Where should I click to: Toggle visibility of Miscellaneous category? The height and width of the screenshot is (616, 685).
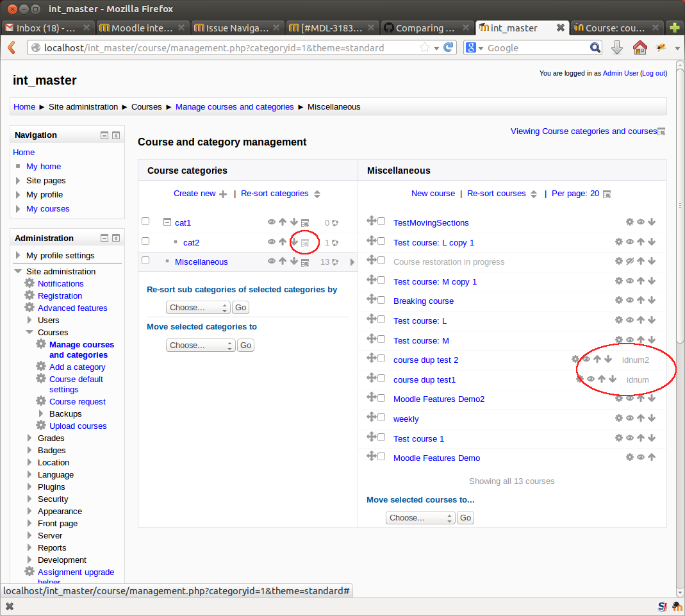[x=271, y=262]
